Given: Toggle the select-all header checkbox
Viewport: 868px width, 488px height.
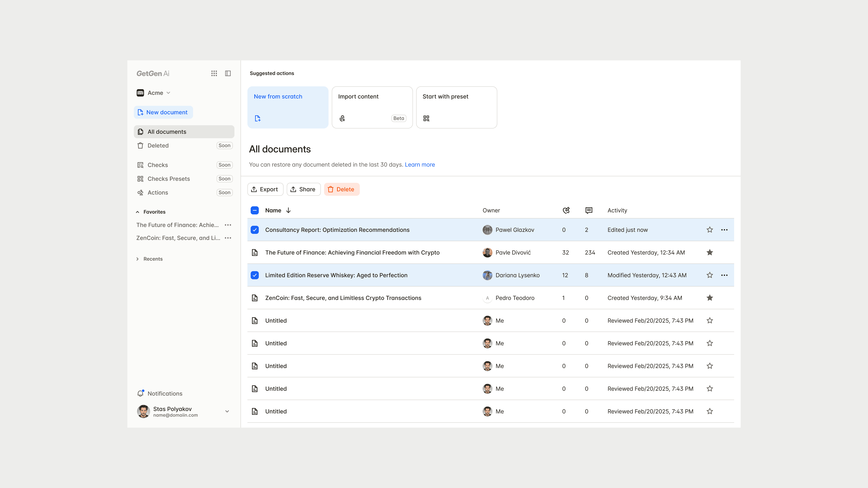Looking at the screenshot, I should coord(255,210).
